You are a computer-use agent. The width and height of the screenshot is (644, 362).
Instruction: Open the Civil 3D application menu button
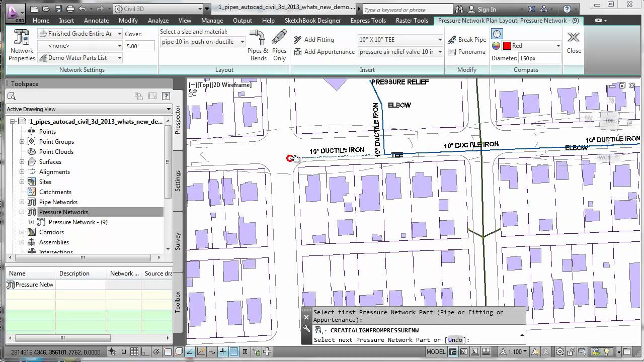tap(15, 13)
